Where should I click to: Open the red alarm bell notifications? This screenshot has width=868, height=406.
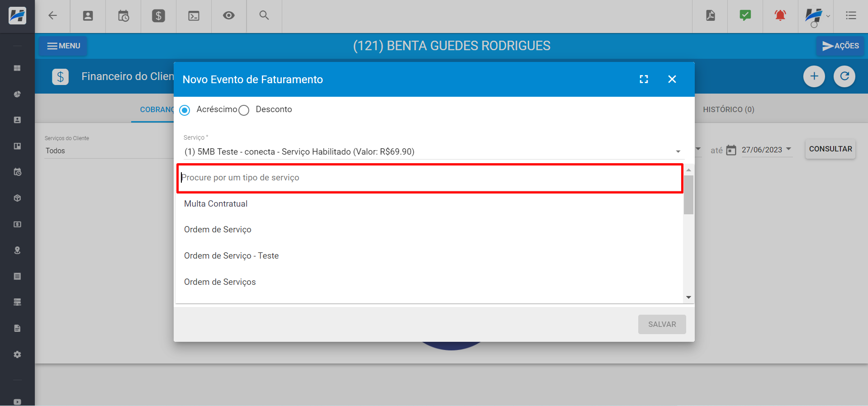780,16
